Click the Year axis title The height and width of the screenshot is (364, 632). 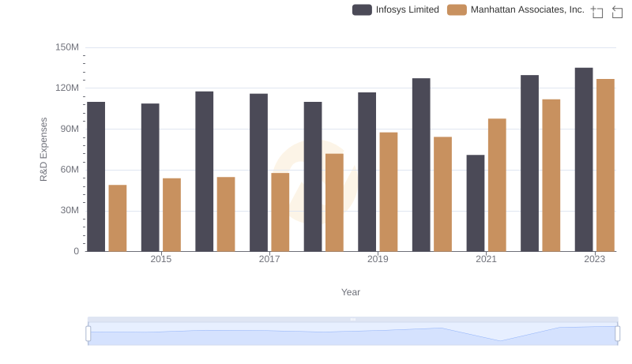point(351,292)
